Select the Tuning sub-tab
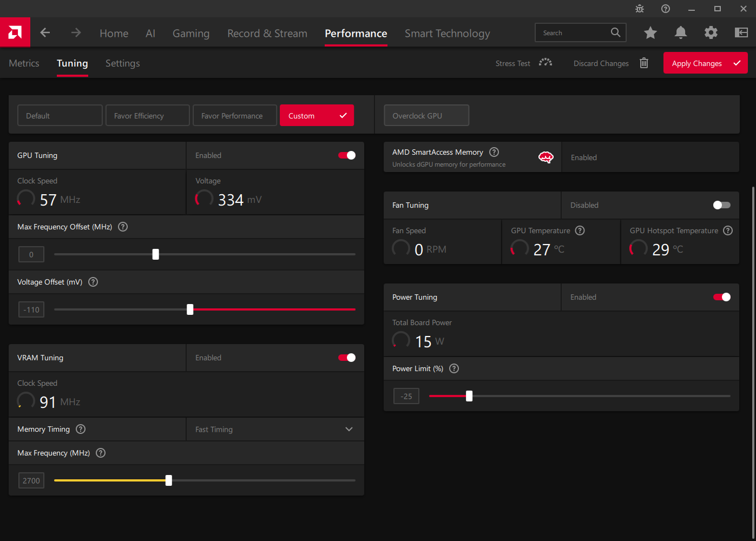Image resolution: width=756 pixels, height=541 pixels. 73,63
